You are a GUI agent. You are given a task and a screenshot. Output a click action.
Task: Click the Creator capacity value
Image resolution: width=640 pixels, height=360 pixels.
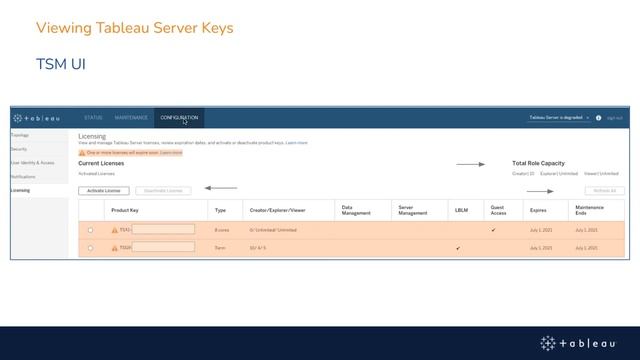523,173
